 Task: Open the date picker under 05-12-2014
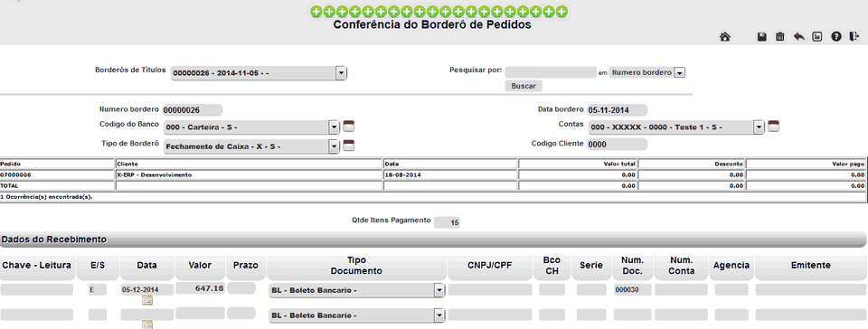[x=147, y=300]
